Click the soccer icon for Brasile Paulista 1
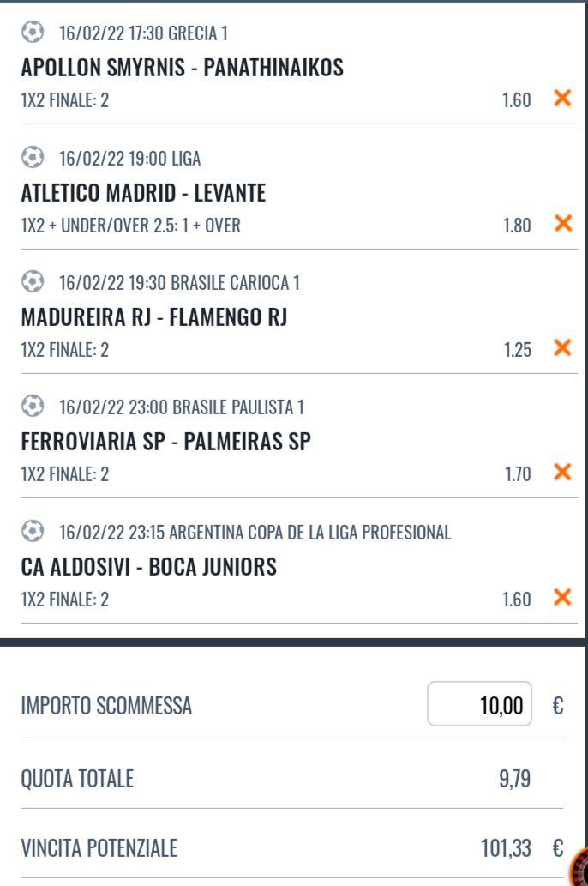 tap(33, 406)
